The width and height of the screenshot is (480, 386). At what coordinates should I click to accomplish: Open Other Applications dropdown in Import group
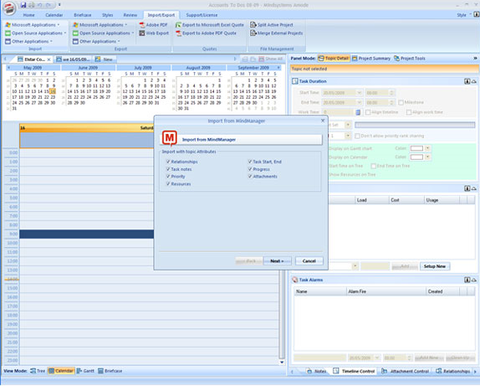(x=29, y=41)
